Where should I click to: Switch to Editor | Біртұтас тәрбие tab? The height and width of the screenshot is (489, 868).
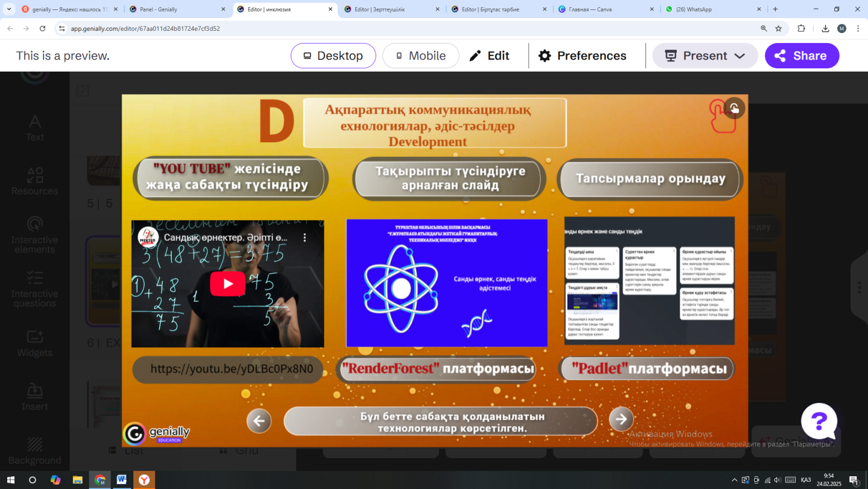(499, 9)
